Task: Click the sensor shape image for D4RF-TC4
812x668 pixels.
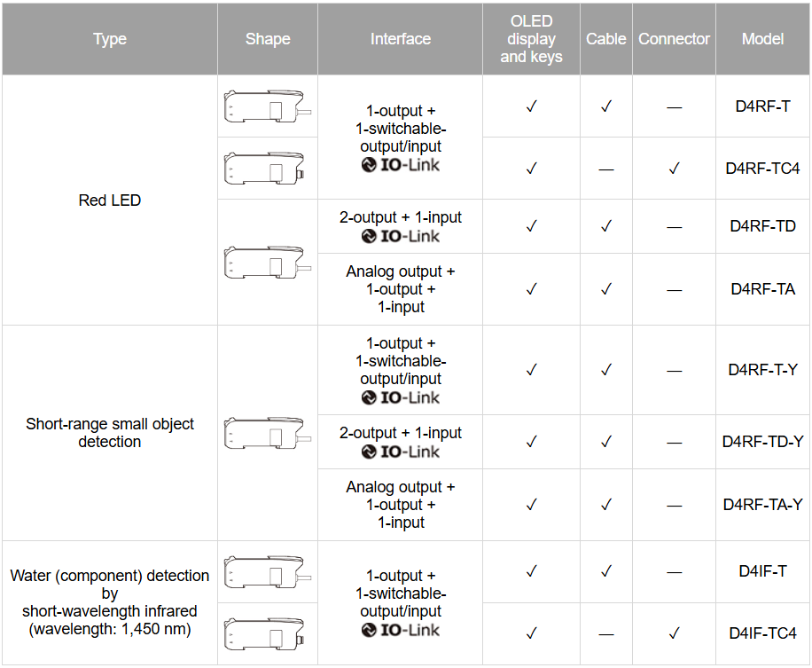Action: click(267, 168)
